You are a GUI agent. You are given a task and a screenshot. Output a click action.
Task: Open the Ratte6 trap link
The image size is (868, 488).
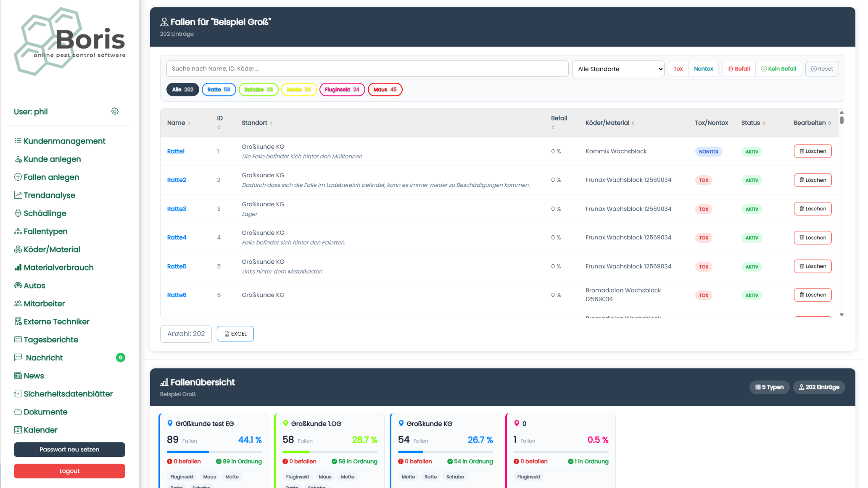(177, 295)
